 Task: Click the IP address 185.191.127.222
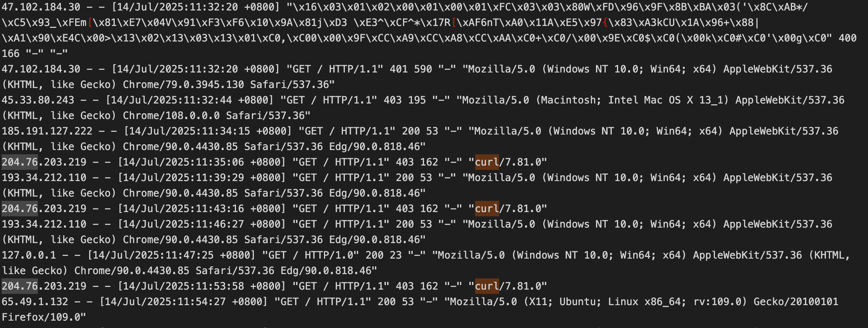pyautogui.click(x=47, y=131)
